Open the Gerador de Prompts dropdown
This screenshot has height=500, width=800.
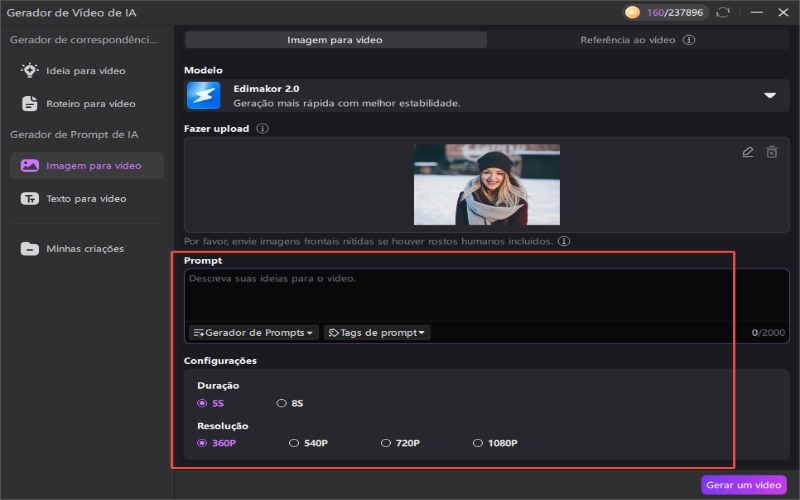click(253, 333)
